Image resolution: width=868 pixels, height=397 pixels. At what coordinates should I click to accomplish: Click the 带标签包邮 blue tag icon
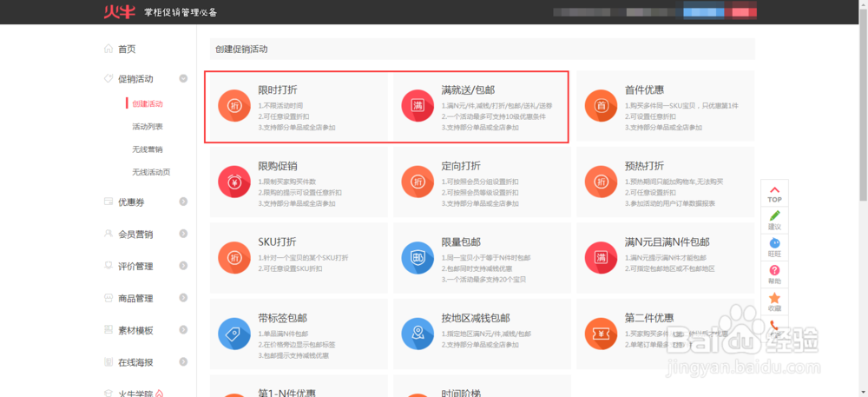[234, 334]
